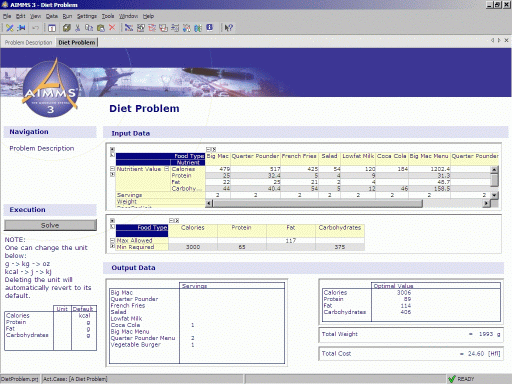Click the AIMMS logo in banner
512x384 pixels.
coord(50,89)
